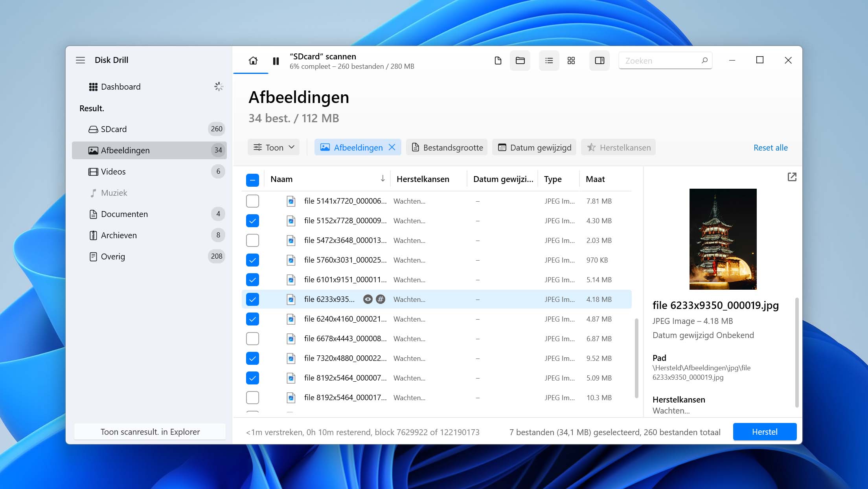Uncheck file 5152x7728_000009 checkbox
868x489 pixels.
coord(252,221)
